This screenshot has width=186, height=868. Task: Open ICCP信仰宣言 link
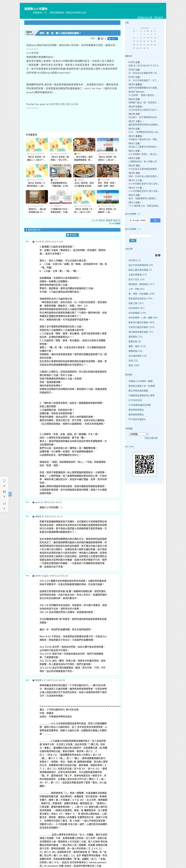(135, 400)
